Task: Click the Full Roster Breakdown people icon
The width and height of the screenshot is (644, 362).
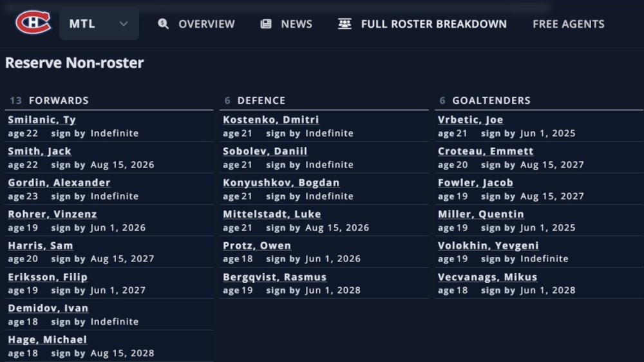Action: pyautogui.click(x=345, y=24)
